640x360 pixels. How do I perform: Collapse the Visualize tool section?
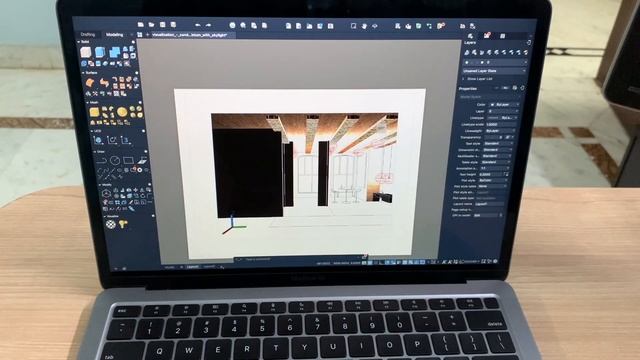click(104, 216)
